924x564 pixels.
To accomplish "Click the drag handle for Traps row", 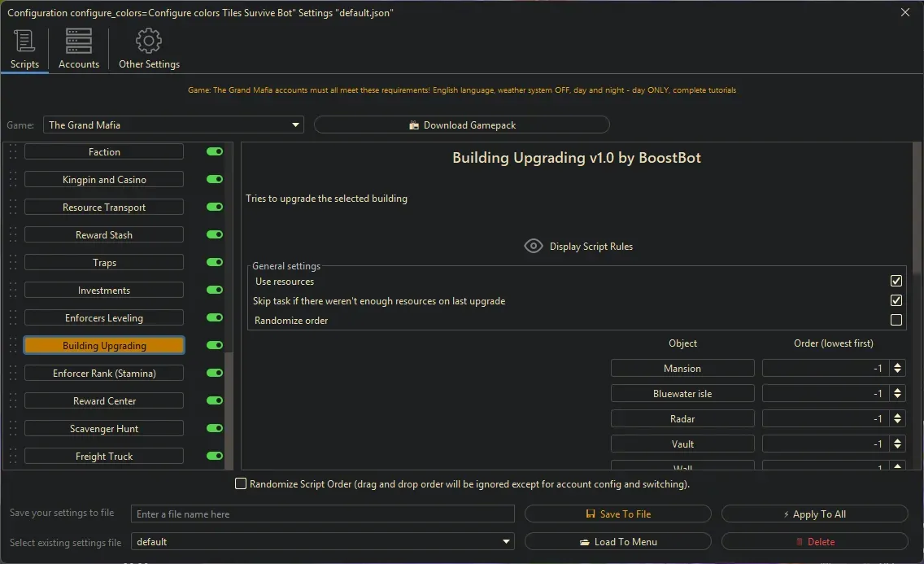I will pos(13,263).
